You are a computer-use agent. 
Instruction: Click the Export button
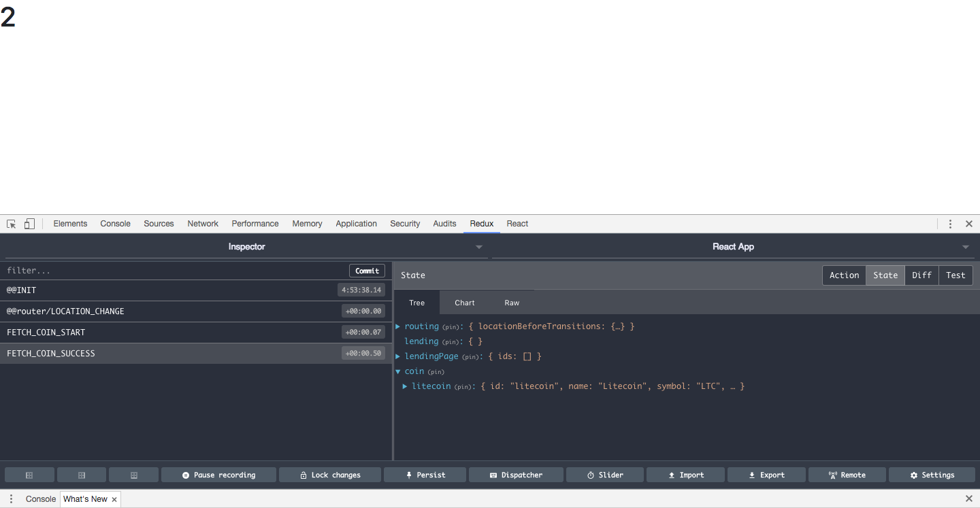click(x=766, y=475)
